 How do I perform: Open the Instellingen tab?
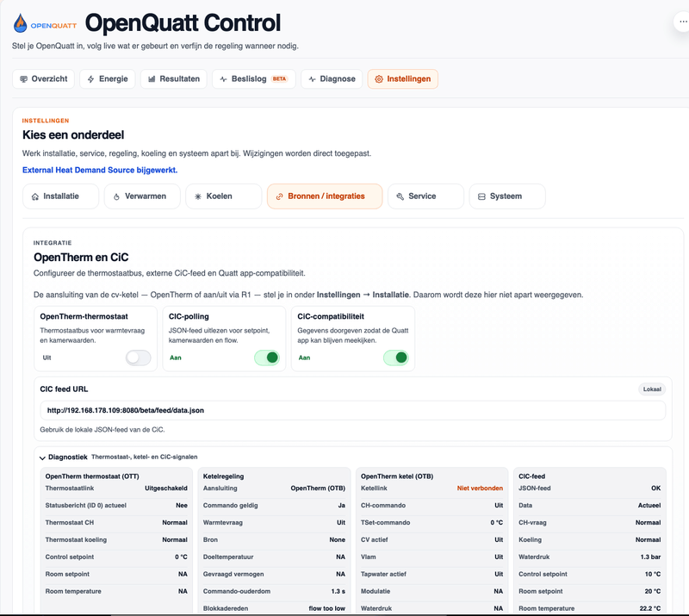[x=403, y=79]
